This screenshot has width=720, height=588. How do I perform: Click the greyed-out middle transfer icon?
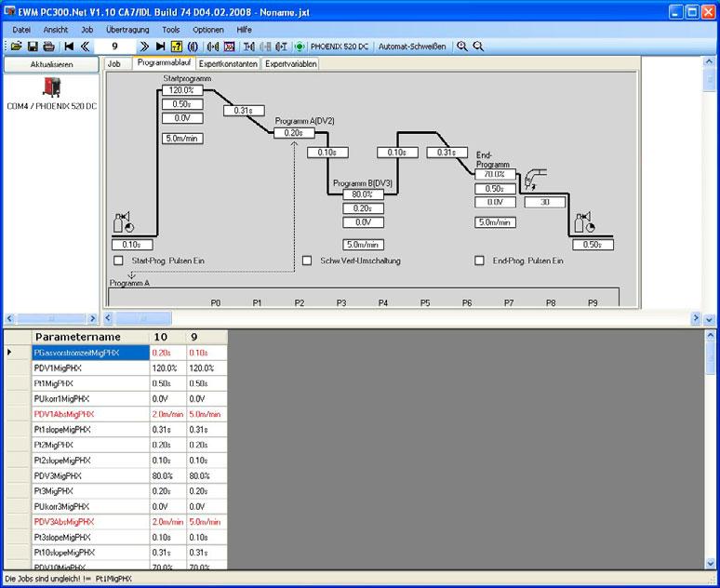[x=265, y=47]
